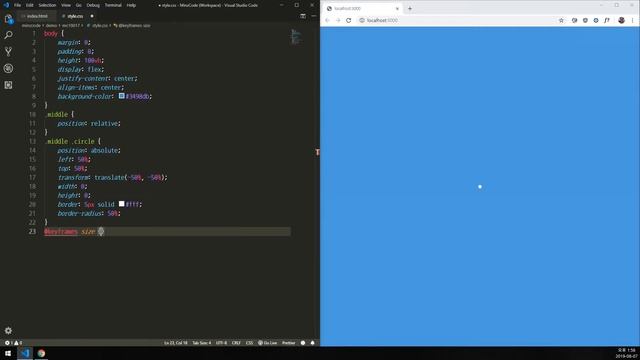Click the f? extension icon in Chrome

[x=607, y=20]
